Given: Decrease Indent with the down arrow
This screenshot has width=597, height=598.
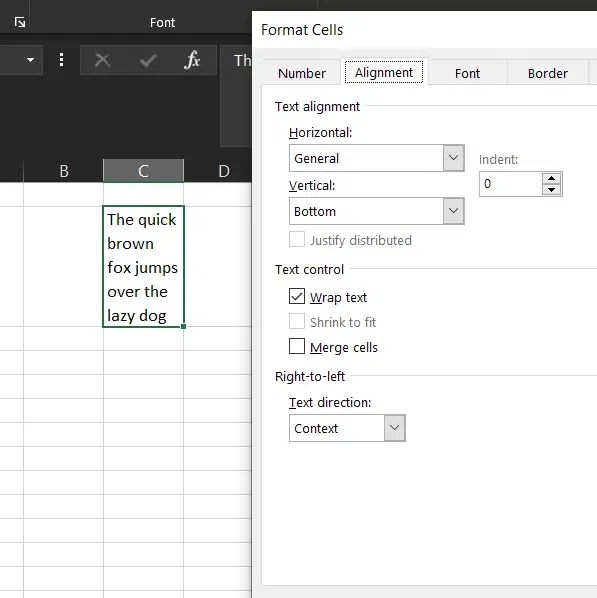Looking at the screenshot, I should coord(551,190).
